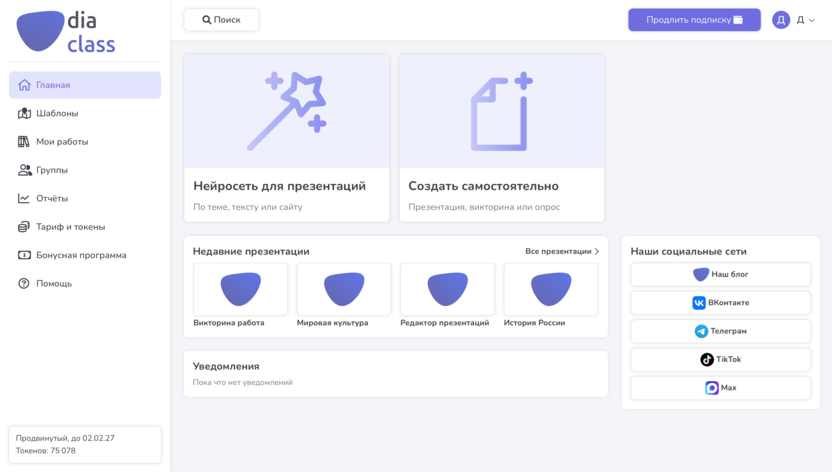Viewport: 832px width, 472px height.
Task: Open the Группы section
Action: click(x=85, y=170)
